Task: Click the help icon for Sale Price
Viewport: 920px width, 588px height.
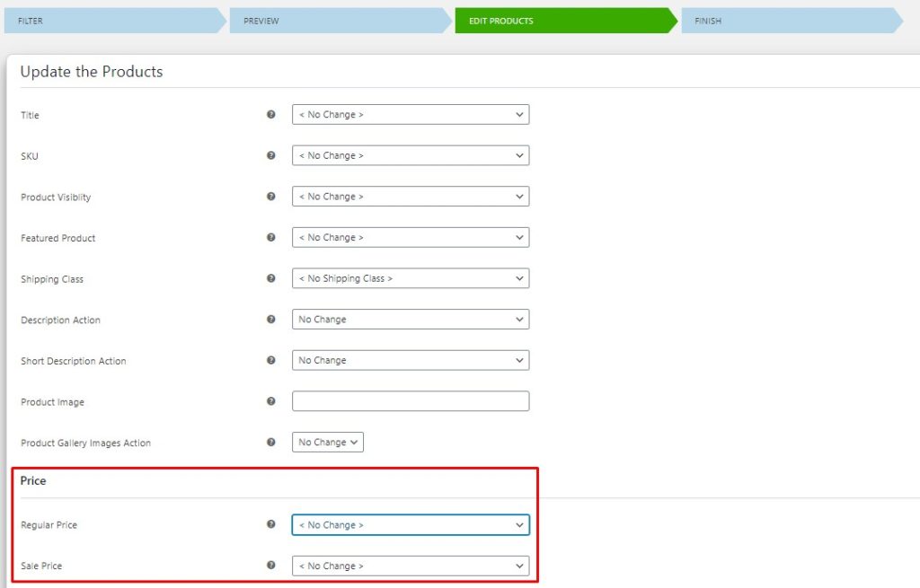Action: pyautogui.click(x=270, y=566)
